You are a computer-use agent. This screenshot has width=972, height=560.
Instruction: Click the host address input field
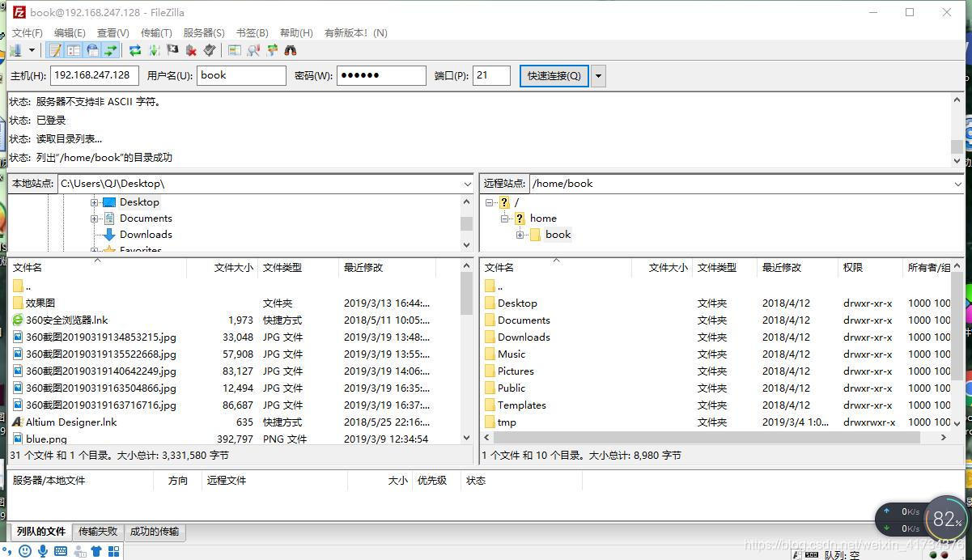pos(95,75)
